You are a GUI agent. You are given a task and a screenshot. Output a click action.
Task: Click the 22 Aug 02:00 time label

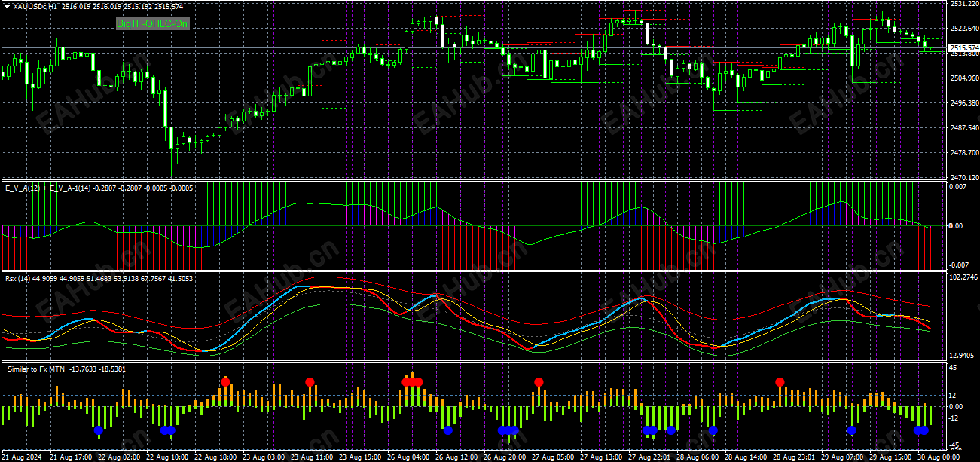pos(120,457)
